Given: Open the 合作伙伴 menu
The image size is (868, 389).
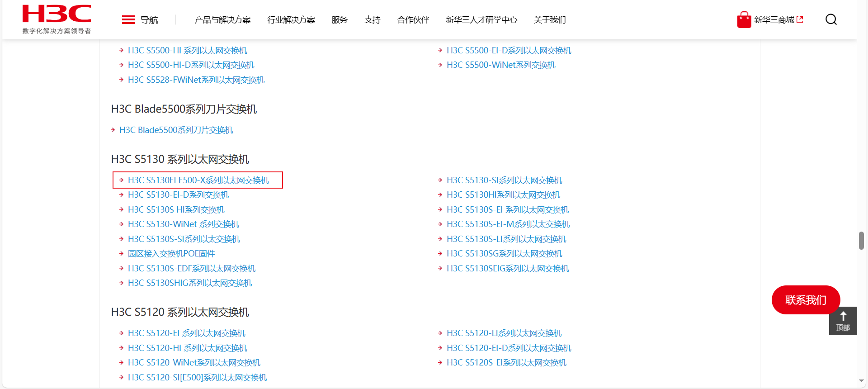Looking at the screenshot, I should [x=413, y=20].
